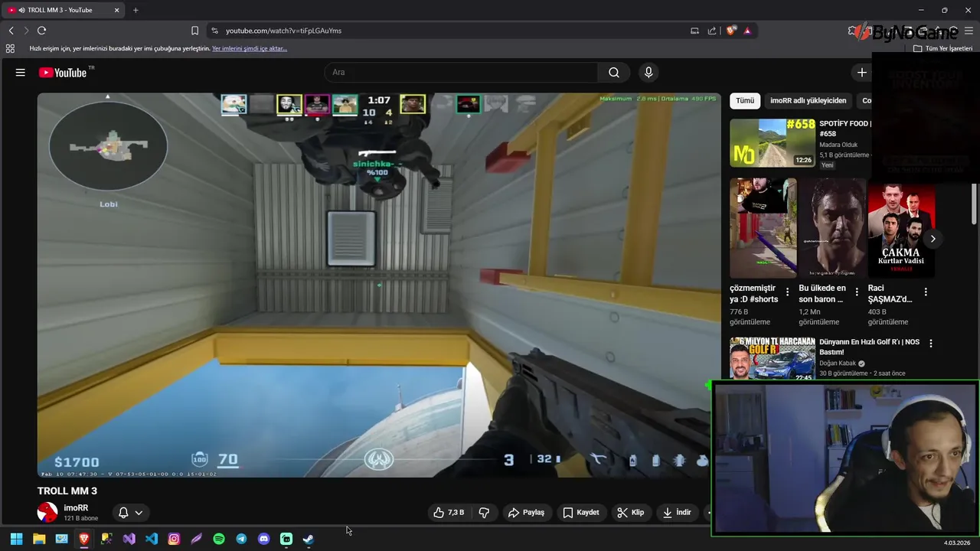Open notification bell for imoRR channel

123,513
